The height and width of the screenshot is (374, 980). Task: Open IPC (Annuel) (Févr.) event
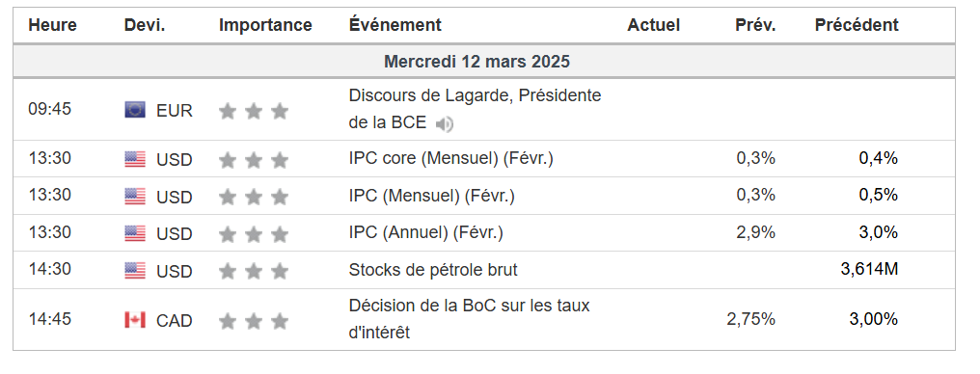point(425,233)
